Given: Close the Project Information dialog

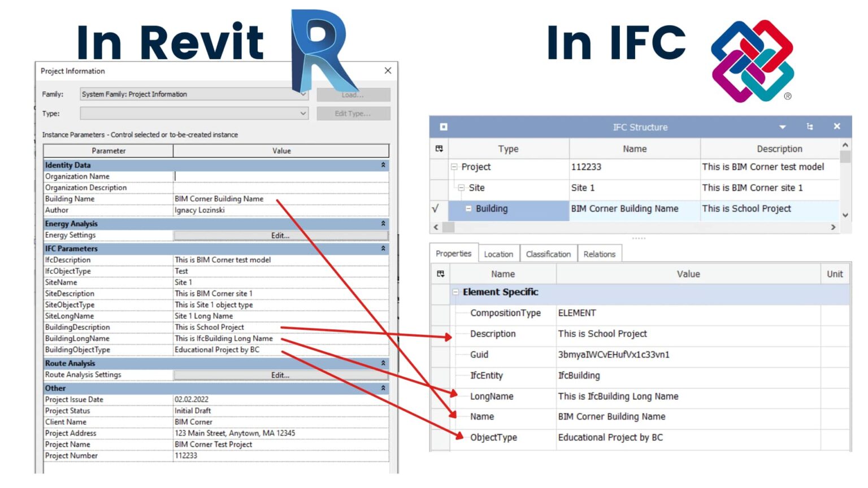Looking at the screenshot, I should (388, 71).
